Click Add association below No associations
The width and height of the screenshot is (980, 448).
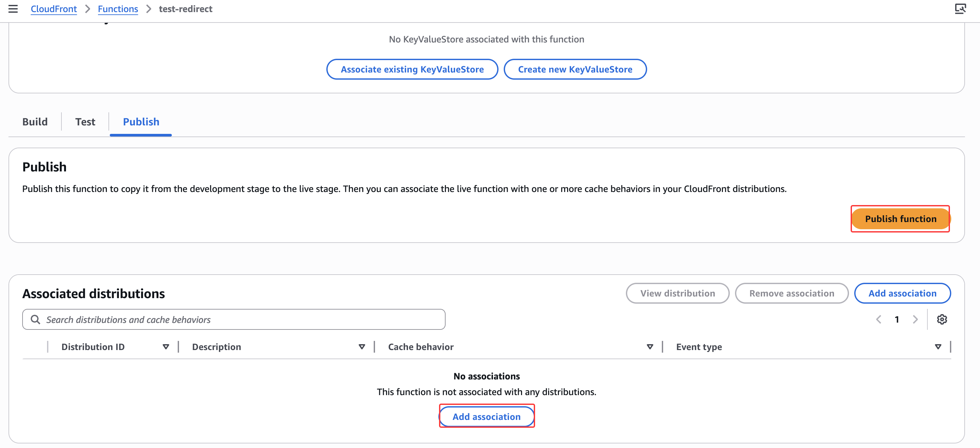[486, 416]
